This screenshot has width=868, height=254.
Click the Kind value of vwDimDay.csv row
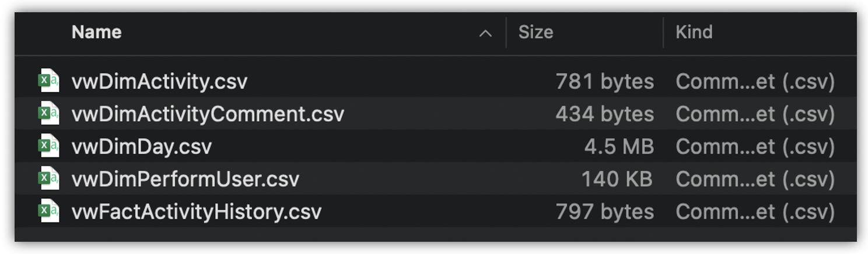point(755,147)
